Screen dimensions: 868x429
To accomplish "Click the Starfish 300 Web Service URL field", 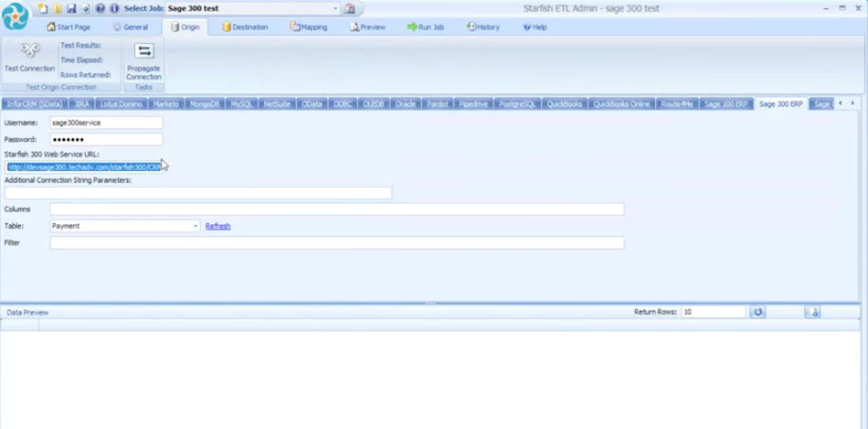I will pos(83,166).
